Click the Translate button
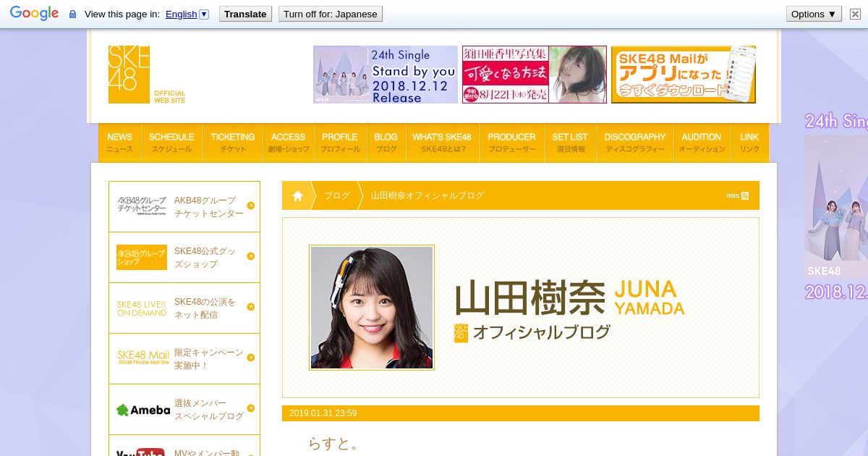Image resolution: width=868 pixels, height=456 pixels. coord(245,14)
